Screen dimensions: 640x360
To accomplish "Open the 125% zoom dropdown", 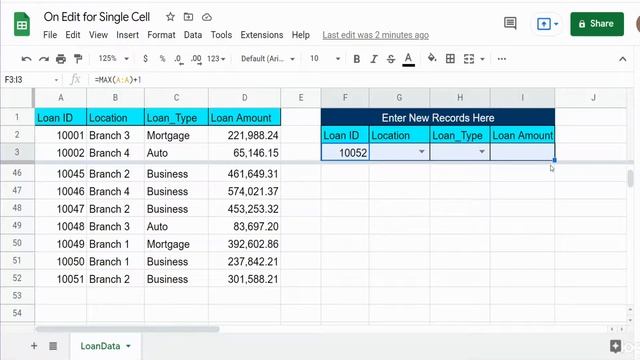I will point(113,59).
